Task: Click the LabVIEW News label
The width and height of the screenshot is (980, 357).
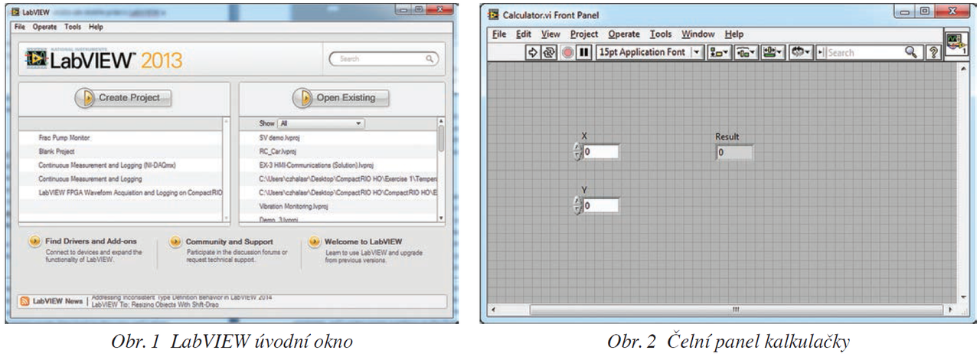Action: 57,301
